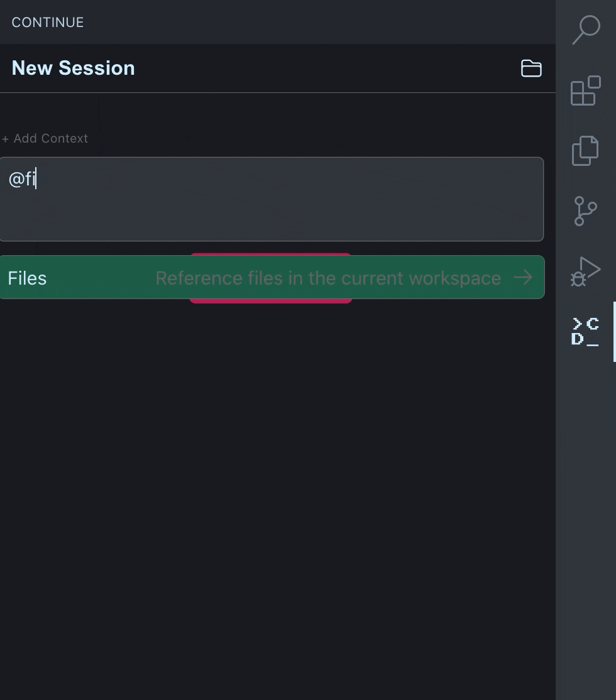Click the + Add Context button
The height and width of the screenshot is (700, 616).
pyautogui.click(x=45, y=138)
